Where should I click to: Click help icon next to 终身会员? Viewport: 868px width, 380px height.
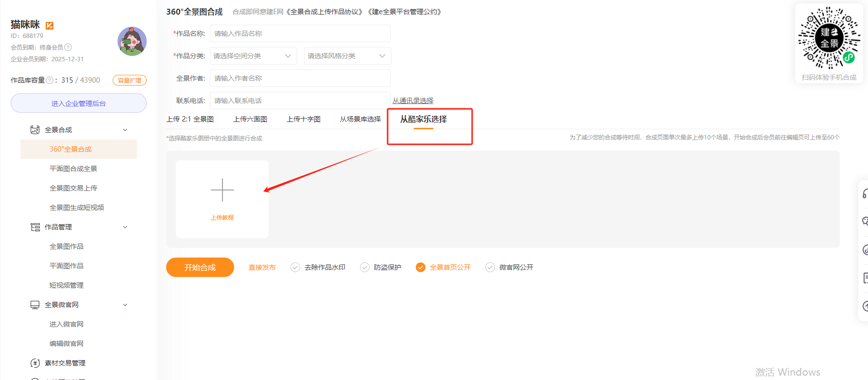click(x=68, y=47)
